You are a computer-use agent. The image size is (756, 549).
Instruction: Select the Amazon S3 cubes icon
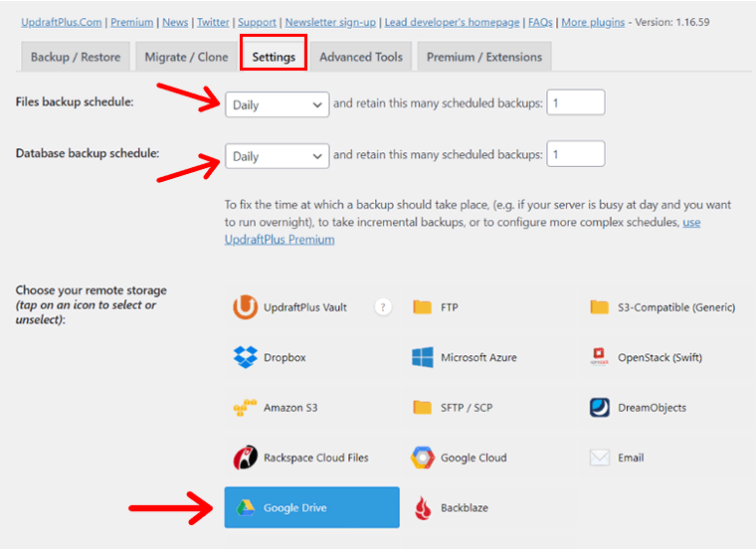click(x=245, y=408)
